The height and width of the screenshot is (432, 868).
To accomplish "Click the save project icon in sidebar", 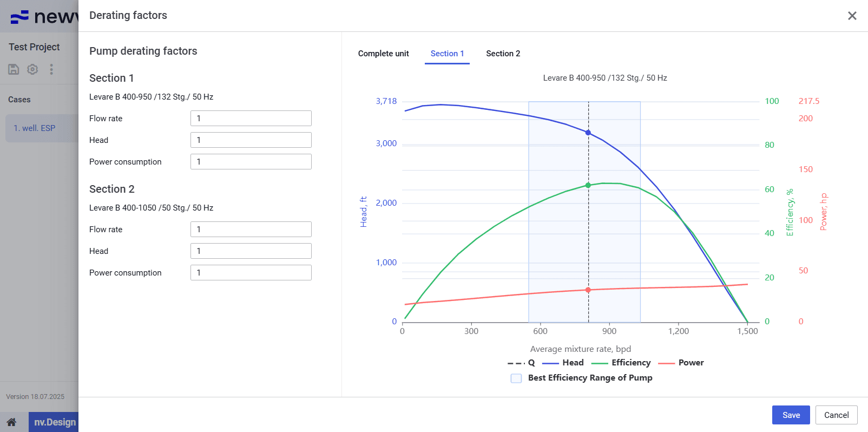I will pyautogui.click(x=14, y=69).
